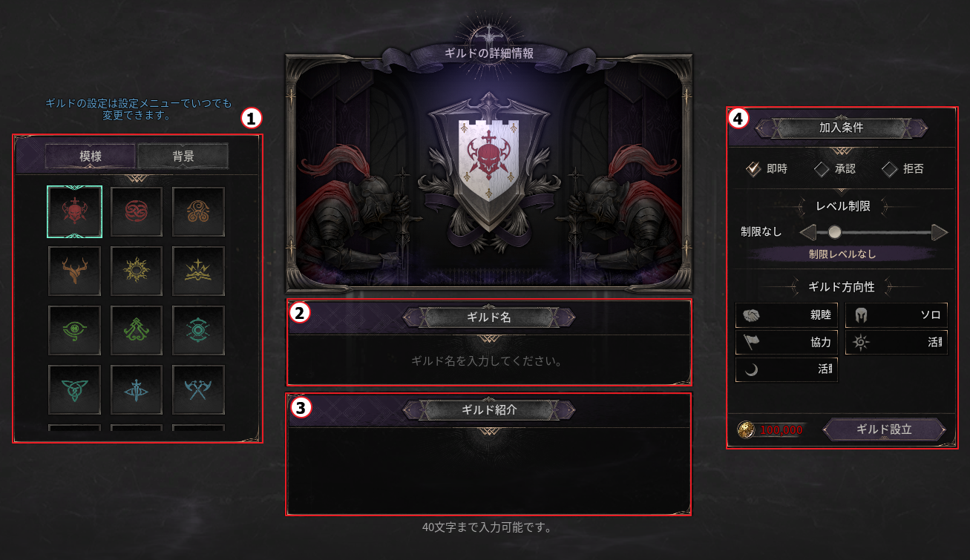Click the ギルド設立 button
Image resolution: width=970 pixels, height=560 pixels.
(x=884, y=429)
